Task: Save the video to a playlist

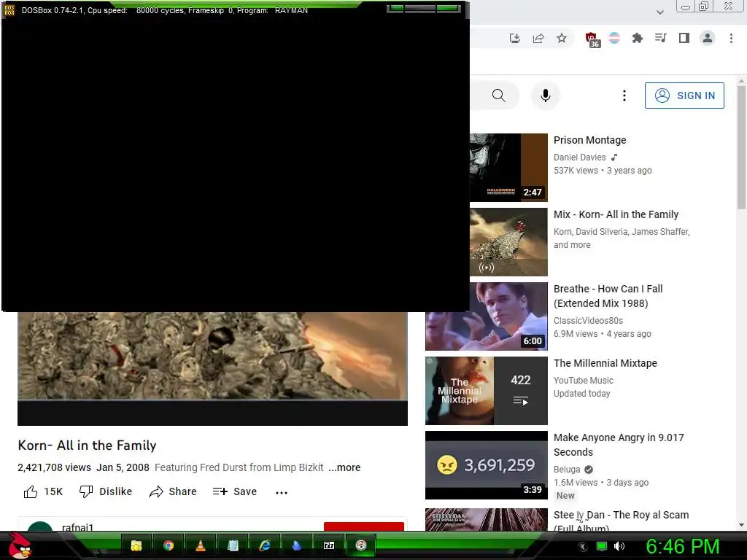Action: tap(235, 491)
